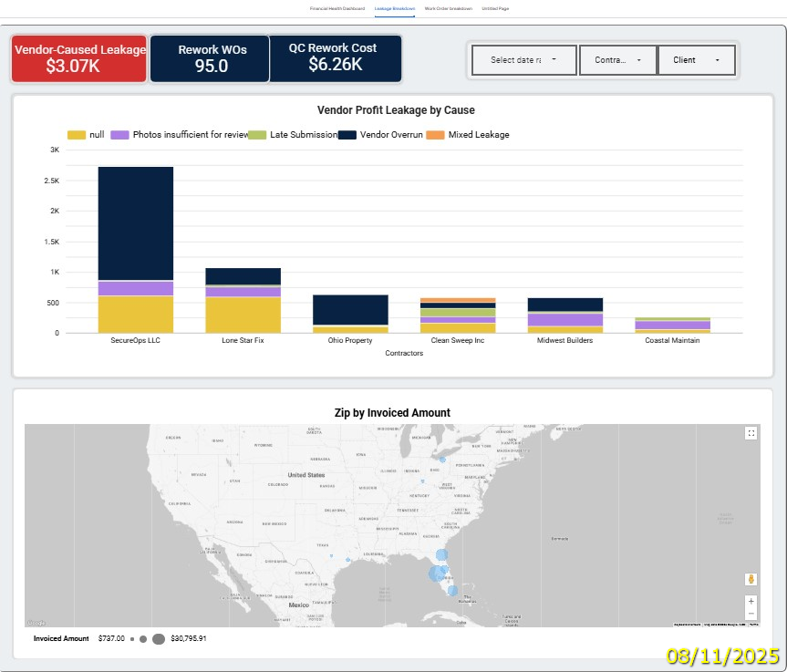
Task: Zoom out on the map
Action: 751,614
